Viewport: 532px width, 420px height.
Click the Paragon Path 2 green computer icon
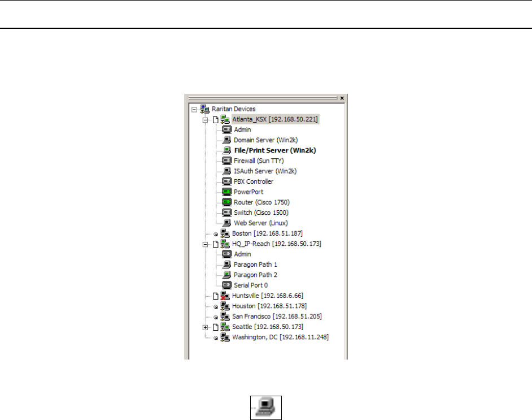point(226,275)
